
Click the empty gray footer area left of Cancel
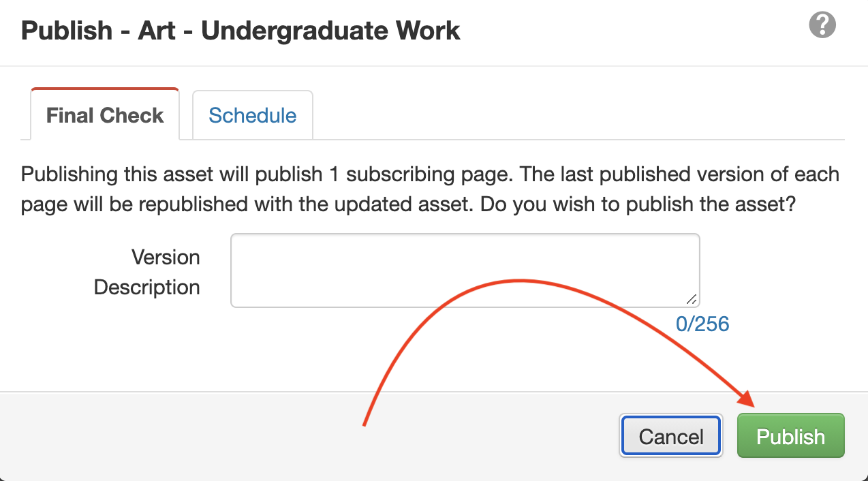pos(307,436)
